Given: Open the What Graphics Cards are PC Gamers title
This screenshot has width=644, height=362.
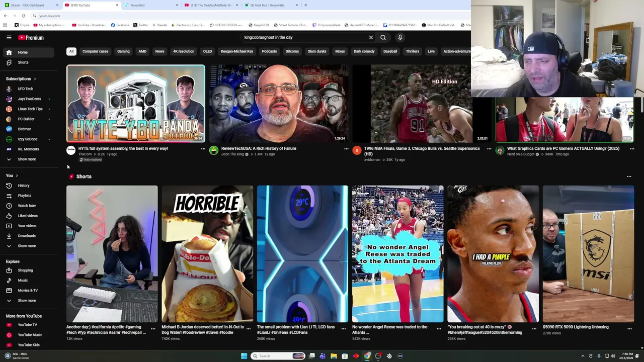Looking at the screenshot, I should pyautogui.click(x=563, y=148).
